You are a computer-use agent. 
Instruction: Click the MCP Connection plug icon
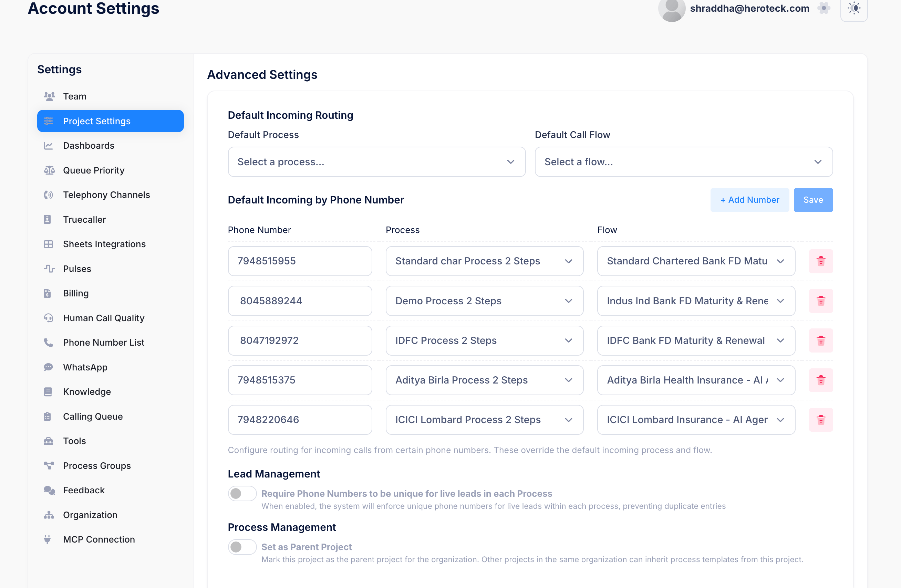pos(47,539)
